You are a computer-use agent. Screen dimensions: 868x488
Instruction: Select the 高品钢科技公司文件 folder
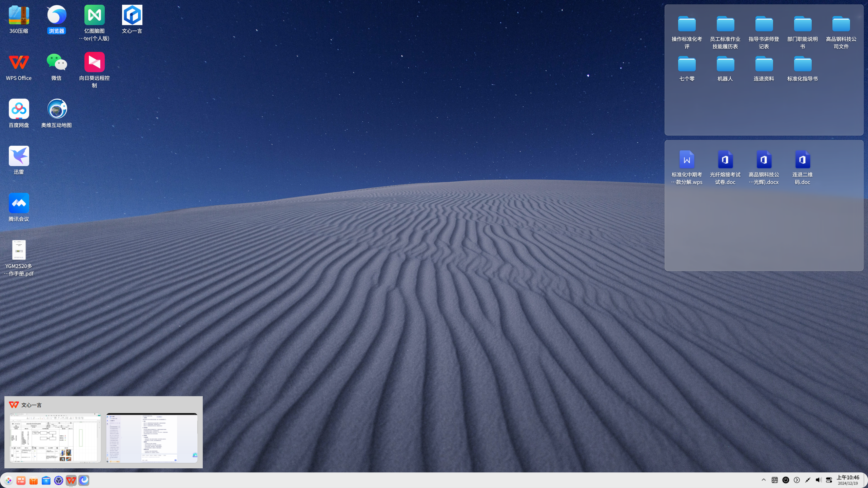[x=841, y=32]
